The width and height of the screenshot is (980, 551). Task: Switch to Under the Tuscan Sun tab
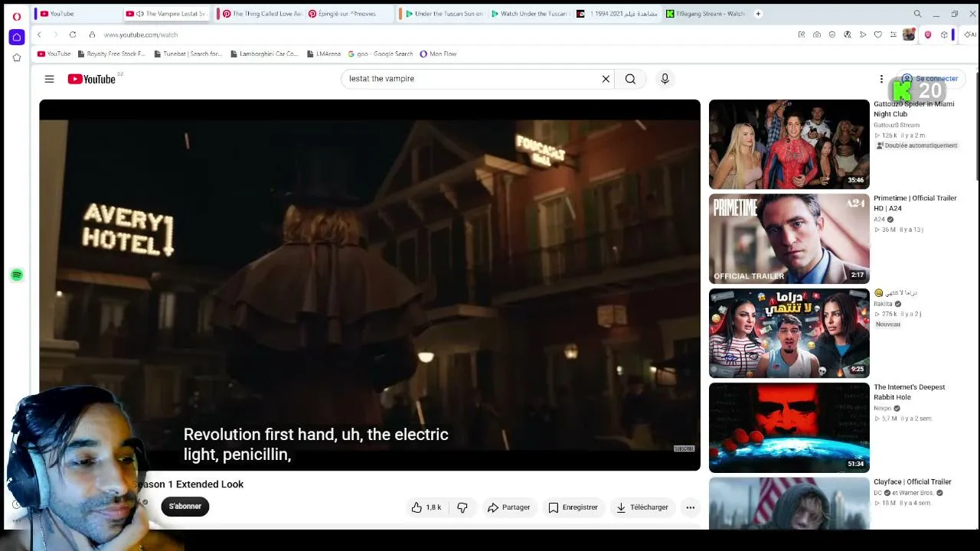[444, 14]
